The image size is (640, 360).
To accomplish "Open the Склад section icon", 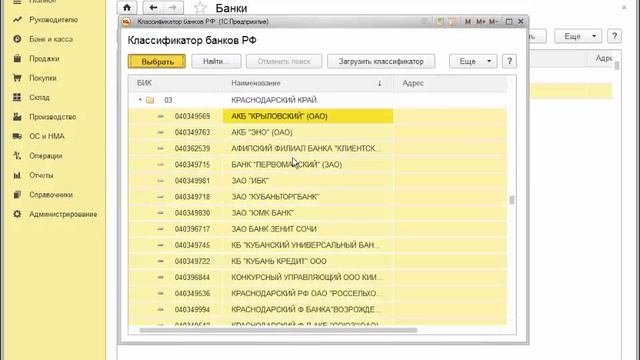I will [17, 97].
